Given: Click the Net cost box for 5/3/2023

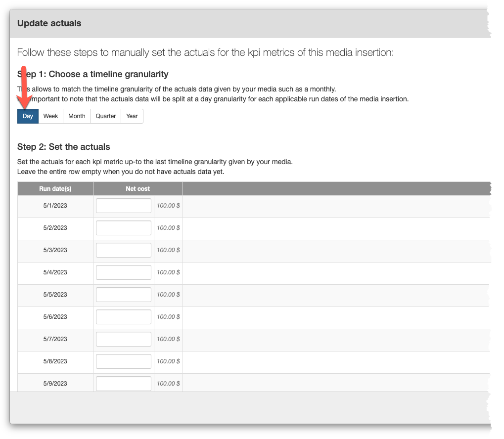Looking at the screenshot, I should [x=123, y=250].
